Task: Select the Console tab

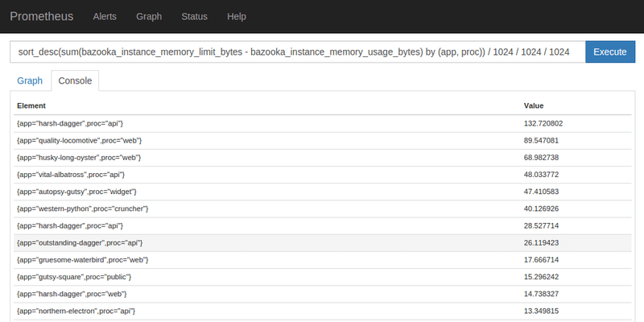Action: (75, 80)
